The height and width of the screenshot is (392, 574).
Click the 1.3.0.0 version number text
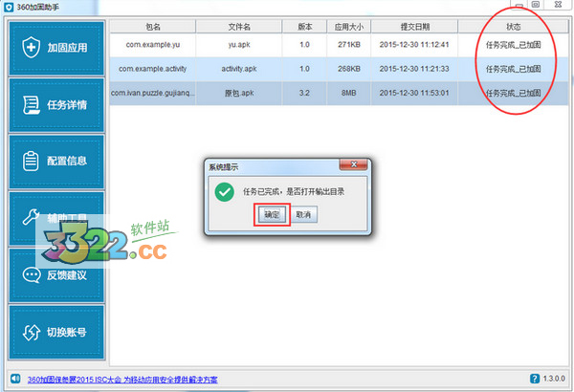pyautogui.click(x=554, y=379)
